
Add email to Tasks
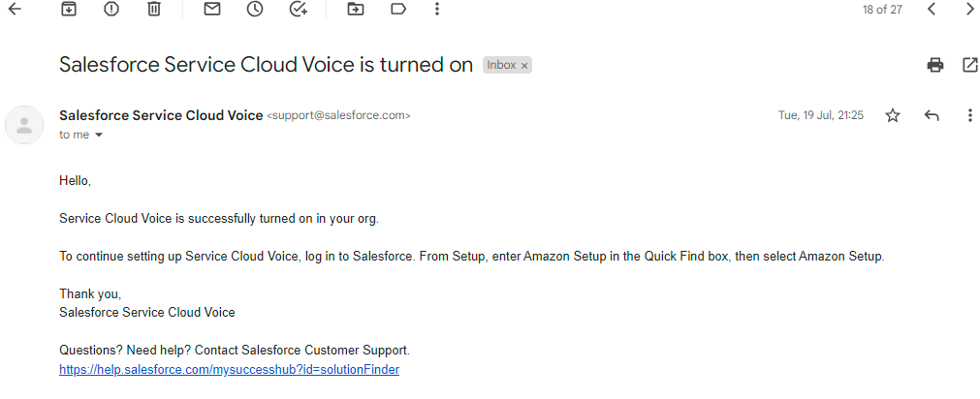point(298,9)
